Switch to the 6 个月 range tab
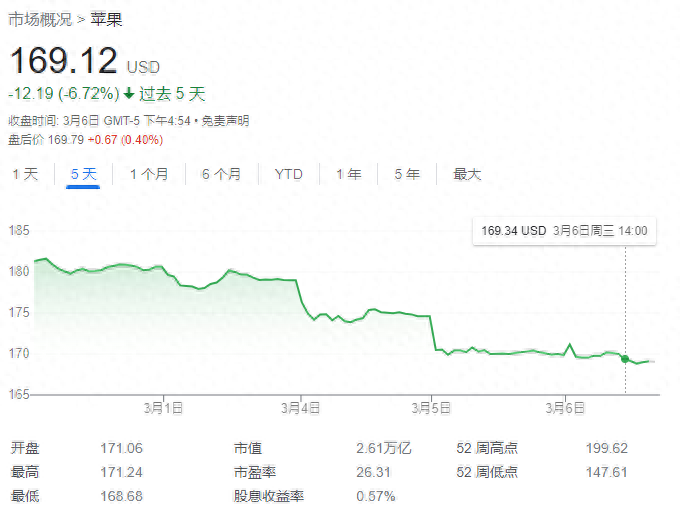Viewport: 681px width, 511px height. point(221,174)
